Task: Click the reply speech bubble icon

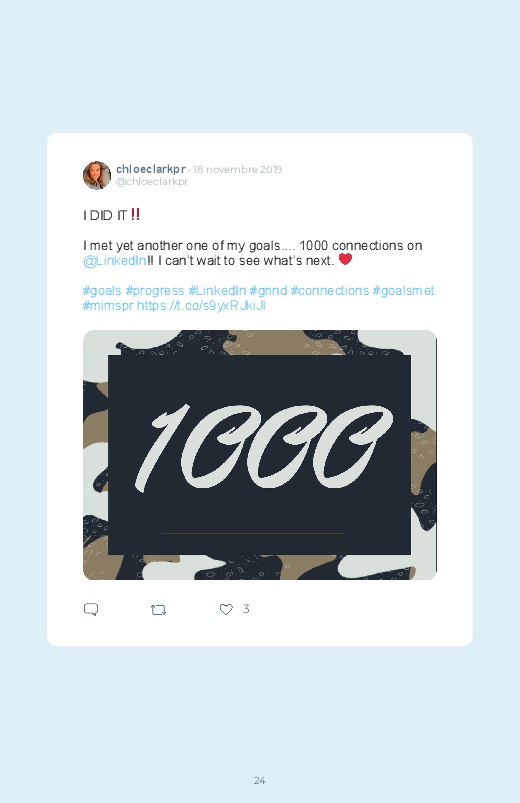Action: (91, 609)
